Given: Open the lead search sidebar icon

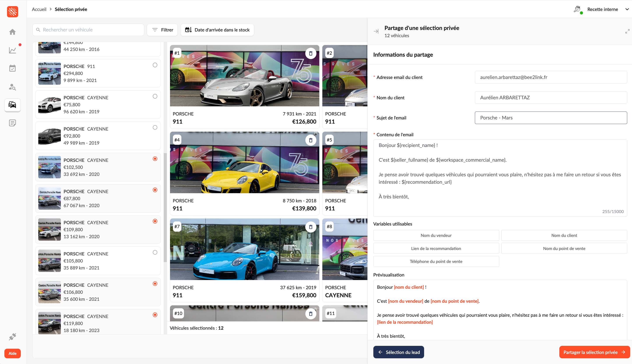Looking at the screenshot, I should point(12,87).
